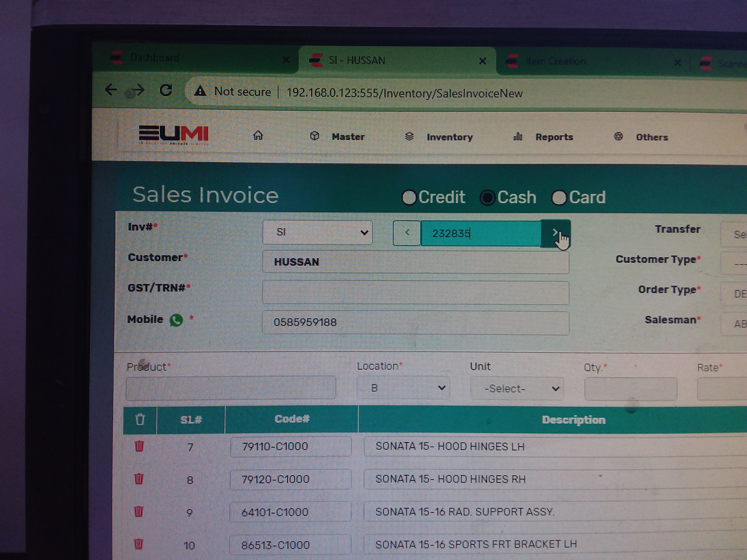The image size is (747, 560).
Task: Click the invoice number field 232835
Action: pos(481,233)
